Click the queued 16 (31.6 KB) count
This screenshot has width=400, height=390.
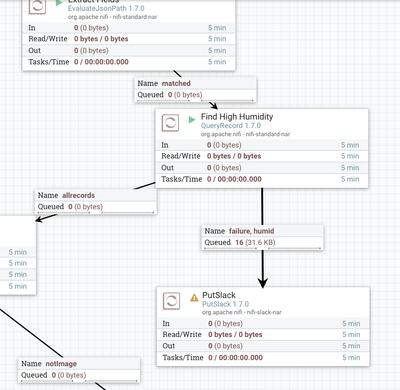pyautogui.click(x=255, y=242)
